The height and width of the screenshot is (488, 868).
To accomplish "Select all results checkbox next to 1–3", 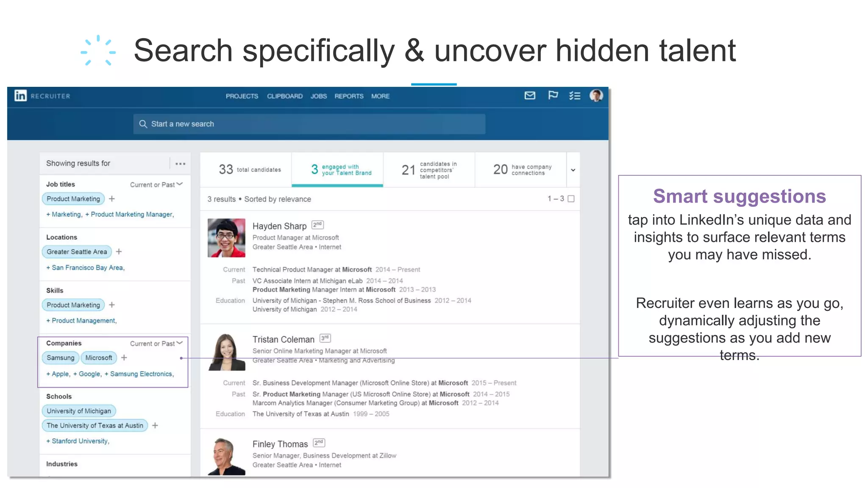I will (571, 199).
